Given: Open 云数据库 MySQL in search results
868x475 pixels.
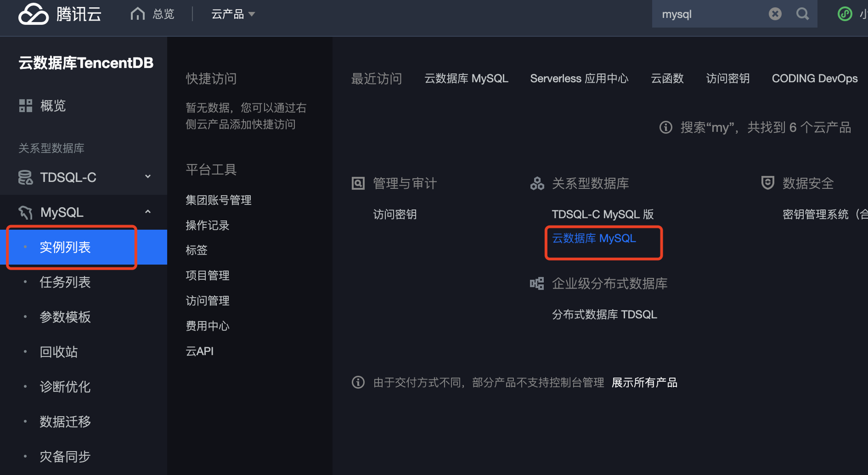Looking at the screenshot, I should [x=594, y=238].
